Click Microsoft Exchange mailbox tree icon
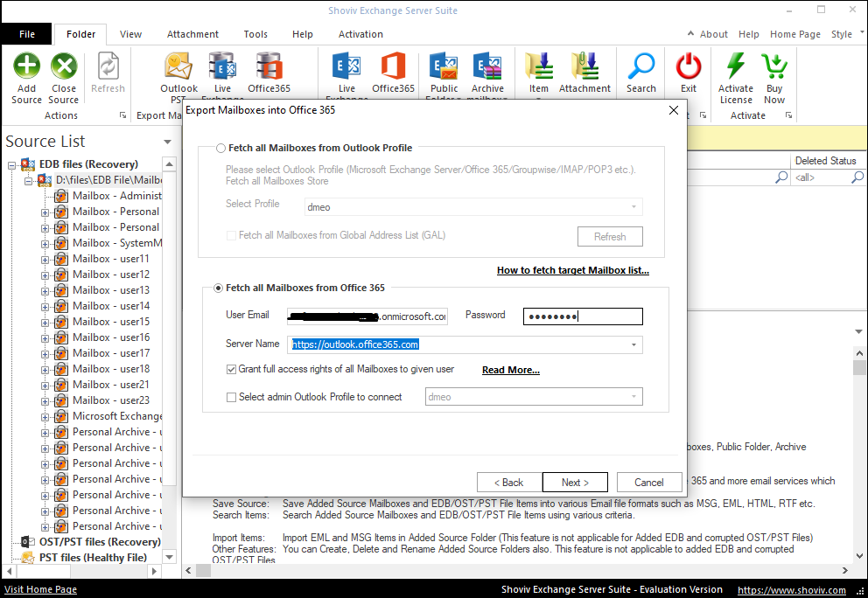868x598 pixels. pos(61,416)
